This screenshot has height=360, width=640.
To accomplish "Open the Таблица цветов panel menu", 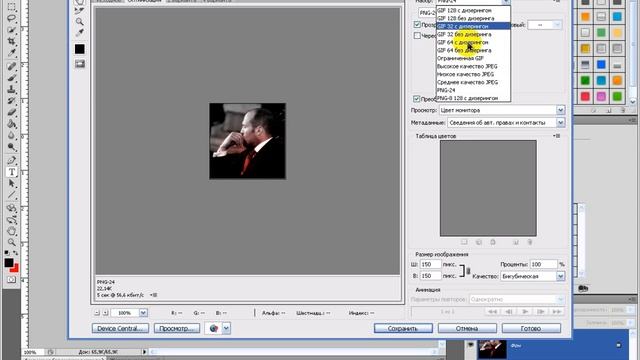I will tap(556, 136).
